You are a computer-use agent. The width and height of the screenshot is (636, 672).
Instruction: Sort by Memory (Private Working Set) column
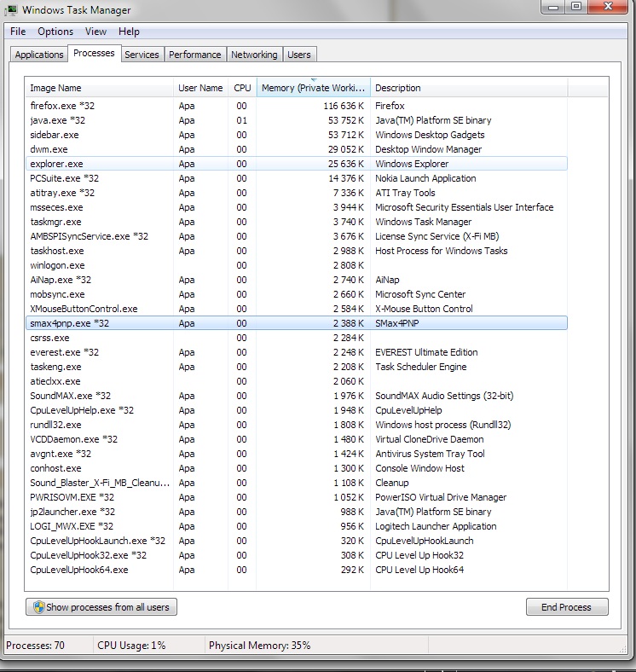(313, 88)
